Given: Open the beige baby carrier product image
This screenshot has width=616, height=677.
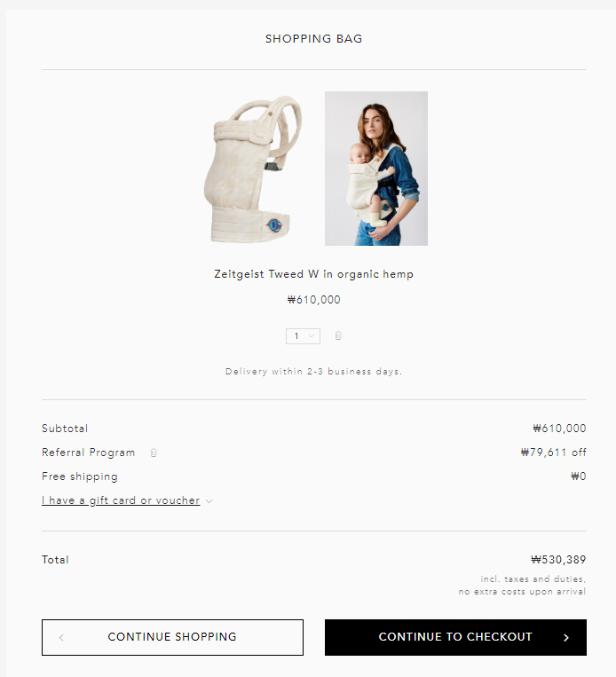Looking at the screenshot, I should tap(253, 169).
